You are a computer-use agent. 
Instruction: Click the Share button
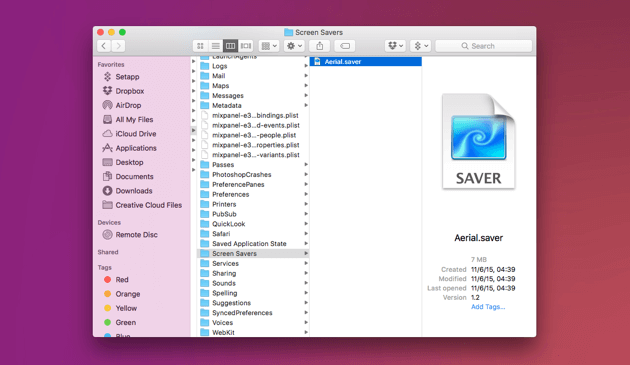click(319, 46)
